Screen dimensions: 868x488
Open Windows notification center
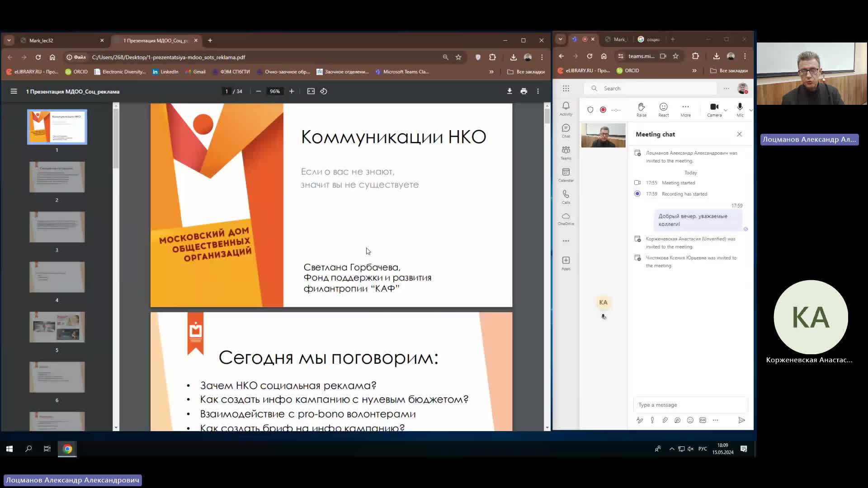click(744, 449)
